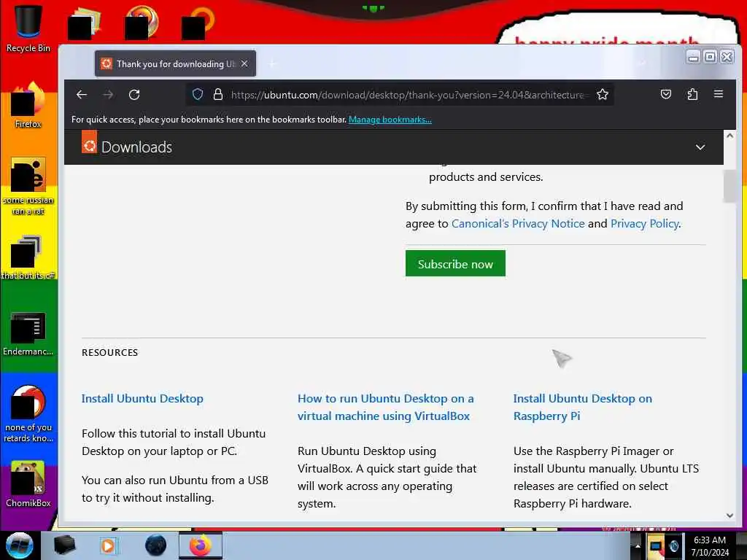Click the Ubuntu logo beside Downloads
The width and height of the screenshot is (747, 560).
[x=89, y=142]
